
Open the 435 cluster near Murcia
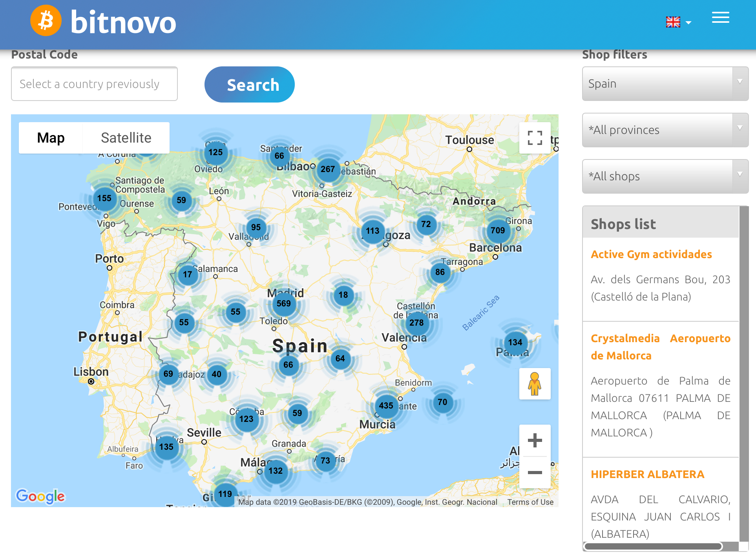386,405
